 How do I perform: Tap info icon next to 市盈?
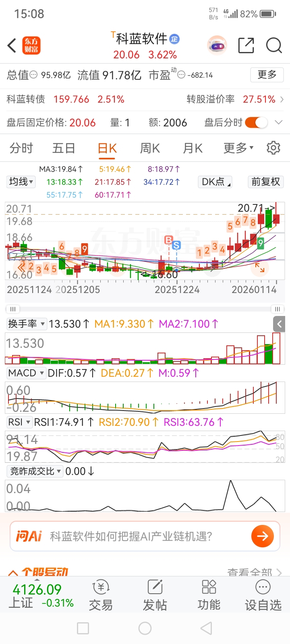(x=182, y=75)
